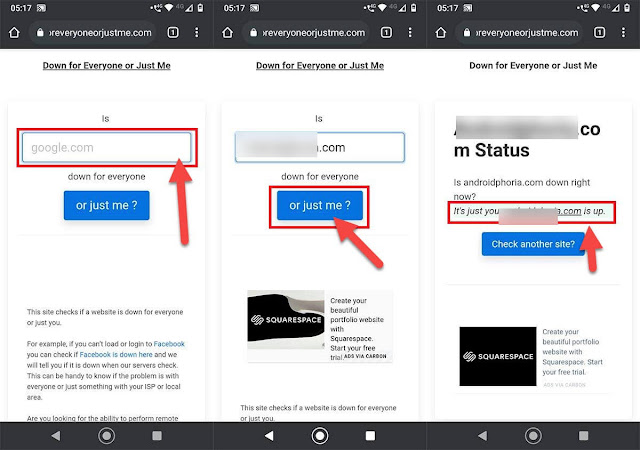Tap the Android home circle on right phone
The width and height of the screenshot is (640, 450).
533,436
